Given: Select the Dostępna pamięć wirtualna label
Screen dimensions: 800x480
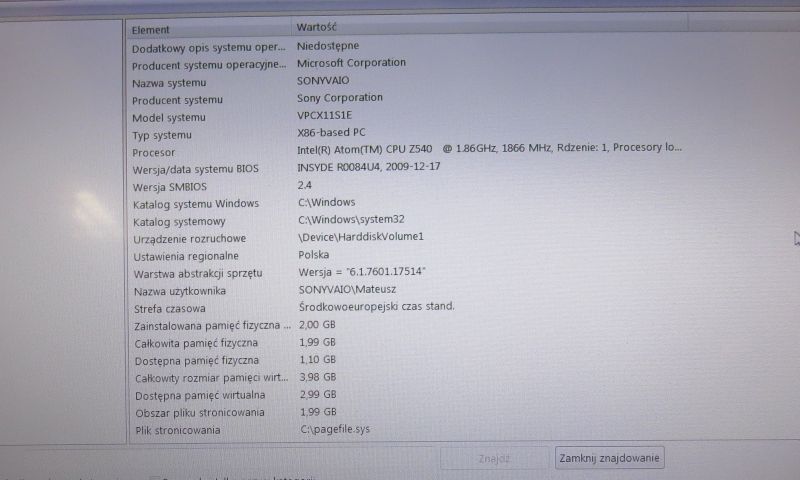Looking at the screenshot, I should pyautogui.click(x=200, y=395).
